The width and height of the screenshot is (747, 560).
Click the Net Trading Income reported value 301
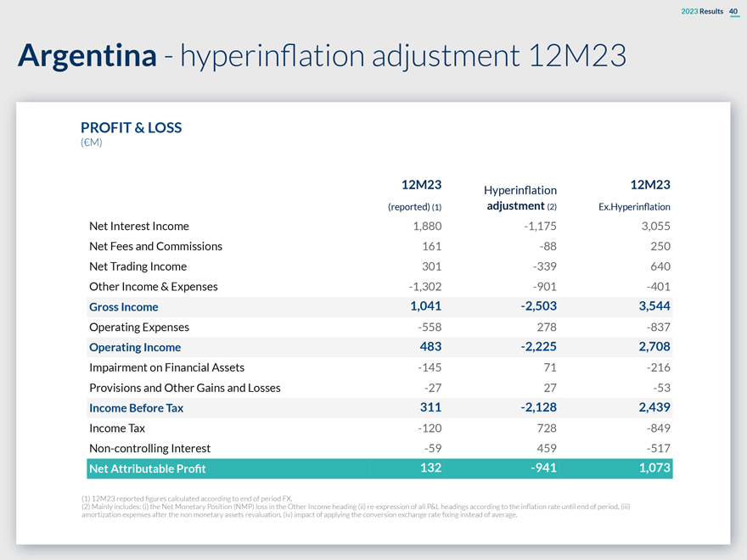pos(431,266)
